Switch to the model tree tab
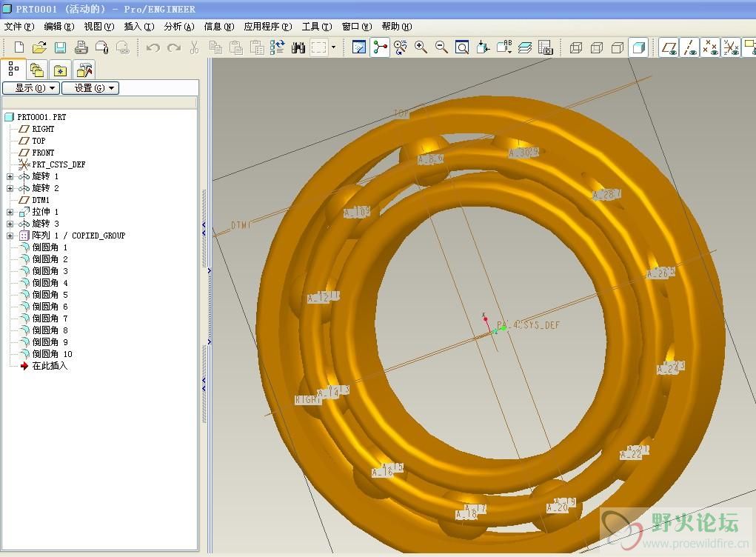The image size is (756, 557). [x=13, y=70]
